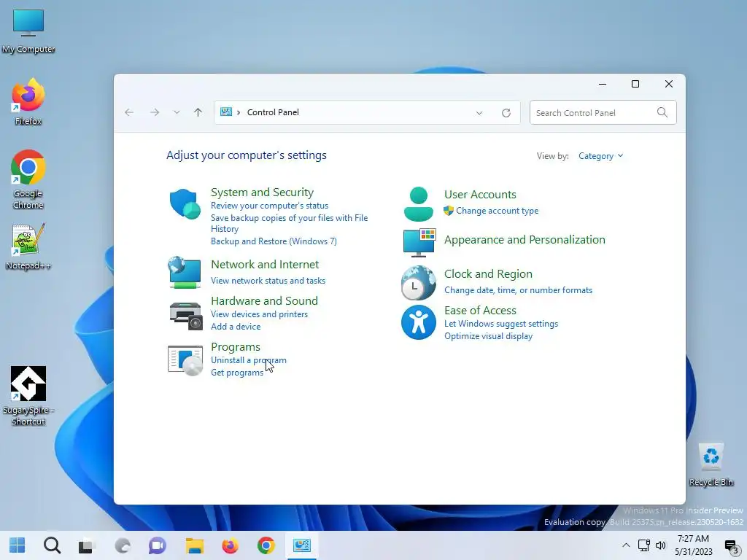Image resolution: width=747 pixels, height=560 pixels.
Task: Select the Firefox desktop shortcut
Action: 28,101
